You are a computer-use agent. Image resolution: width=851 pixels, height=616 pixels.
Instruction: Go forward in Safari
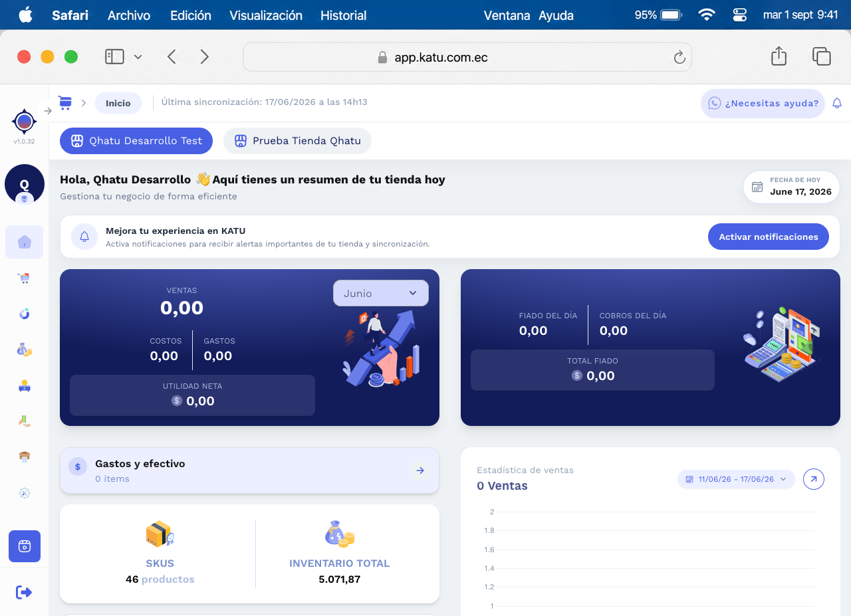[205, 56]
